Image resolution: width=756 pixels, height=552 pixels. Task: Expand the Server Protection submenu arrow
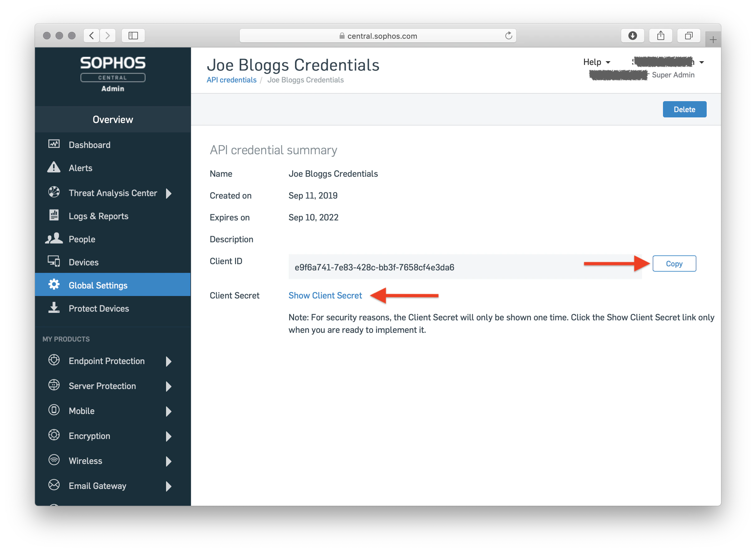(x=169, y=386)
